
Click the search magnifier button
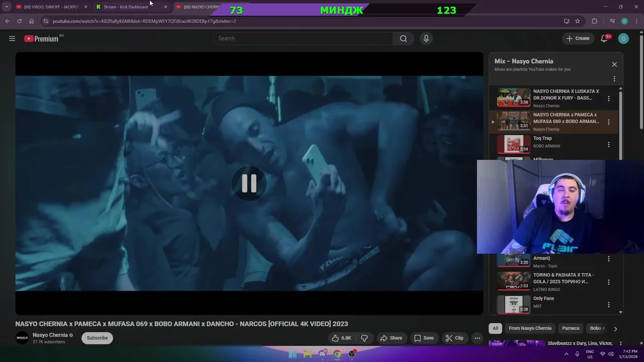pos(404,38)
